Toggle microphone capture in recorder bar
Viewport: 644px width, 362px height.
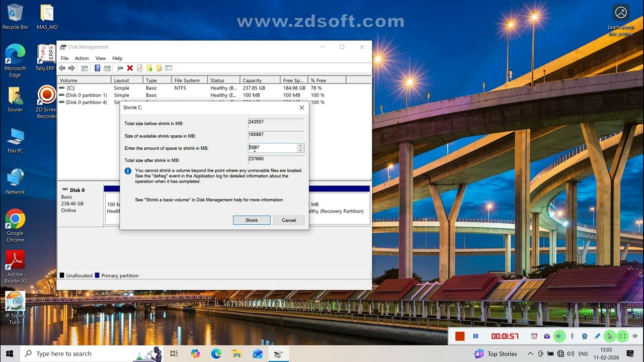pyautogui.click(x=572, y=336)
